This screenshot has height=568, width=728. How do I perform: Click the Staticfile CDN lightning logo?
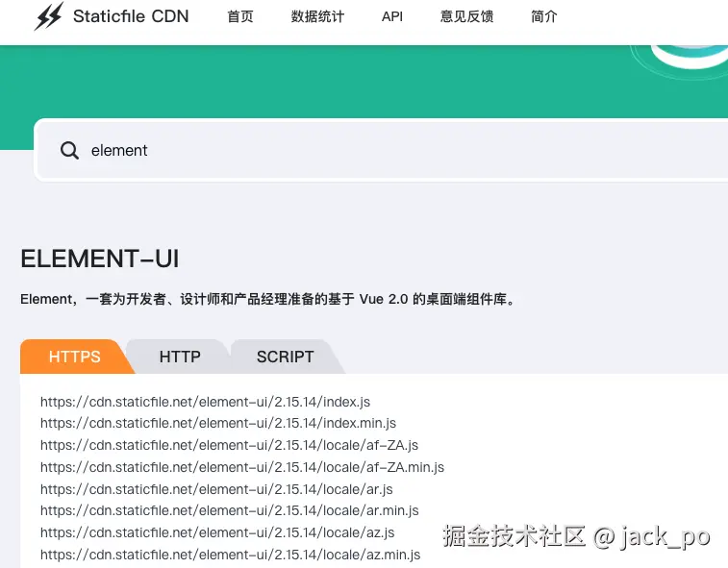[49, 16]
